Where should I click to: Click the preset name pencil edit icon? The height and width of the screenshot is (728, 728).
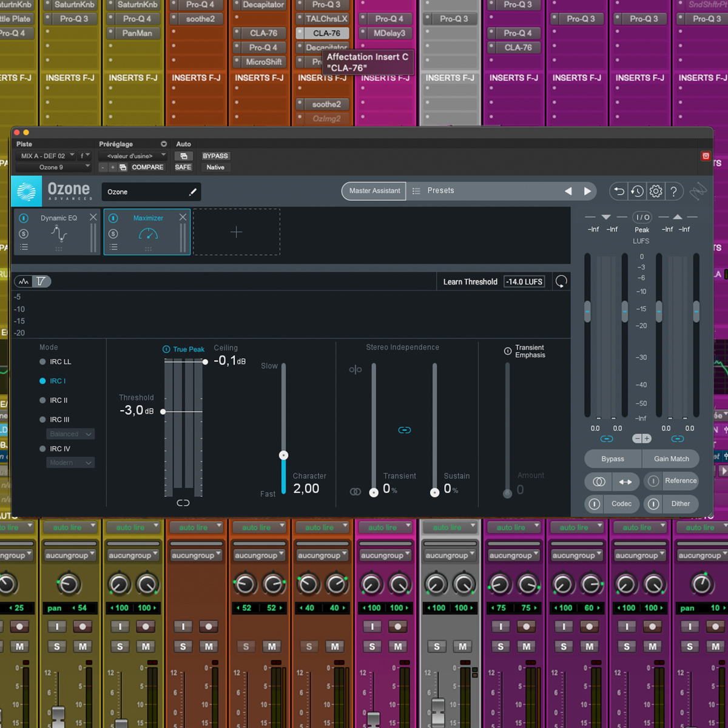(x=193, y=192)
